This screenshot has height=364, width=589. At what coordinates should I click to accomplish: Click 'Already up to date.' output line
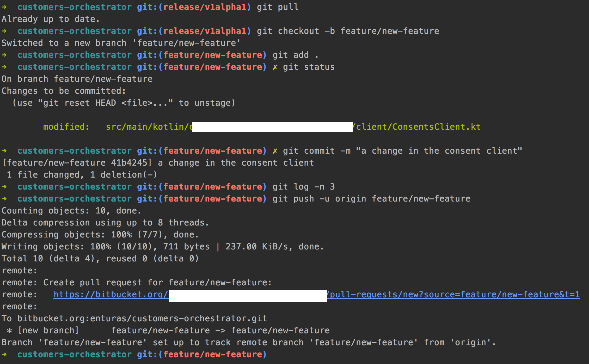click(51, 19)
